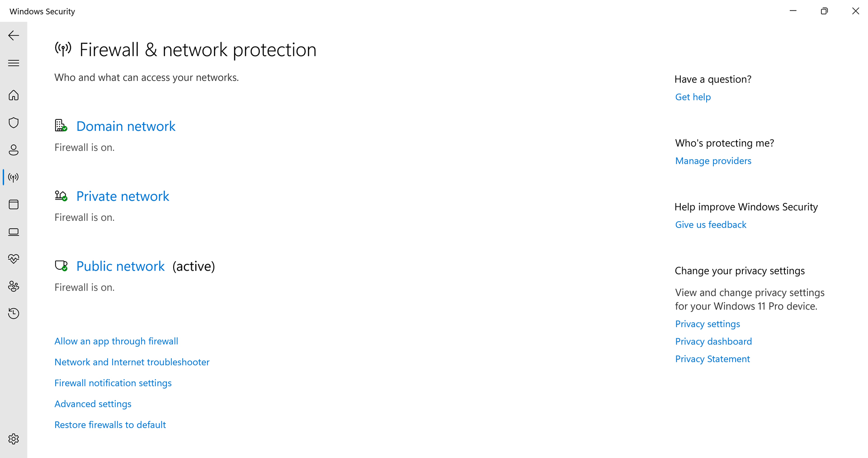This screenshot has width=868, height=458.
Task: Open the hamburger navigation menu
Action: [14, 63]
